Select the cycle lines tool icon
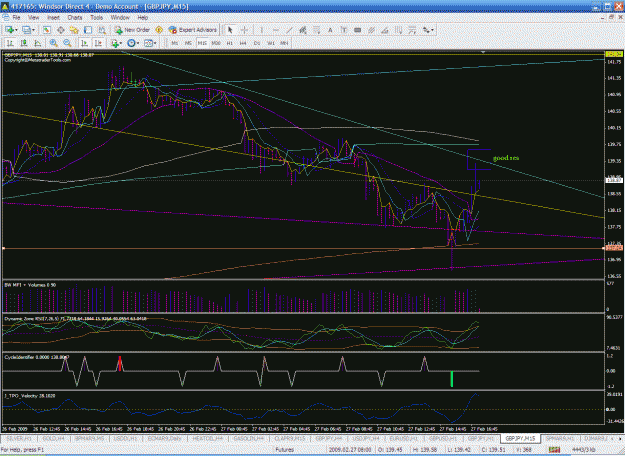 click(399, 30)
